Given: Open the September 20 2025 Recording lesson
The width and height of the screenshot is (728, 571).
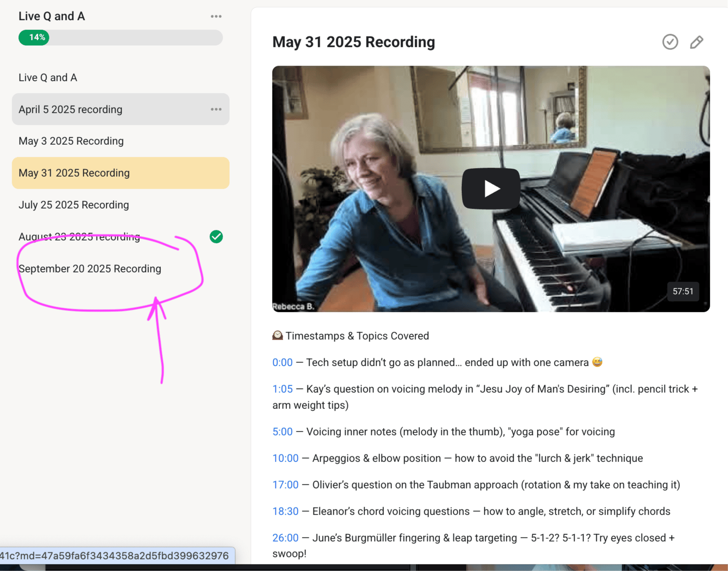Looking at the screenshot, I should click(x=90, y=269).
